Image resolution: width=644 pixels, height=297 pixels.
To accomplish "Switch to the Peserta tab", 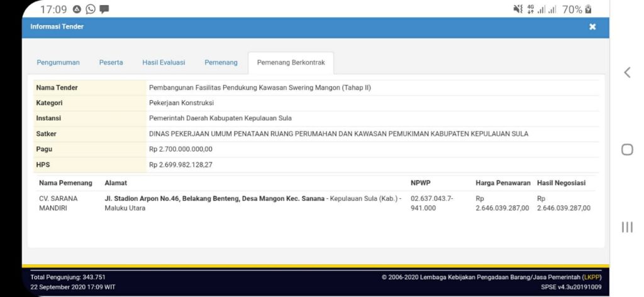I will pyautogui.click(x=111, y=62).
